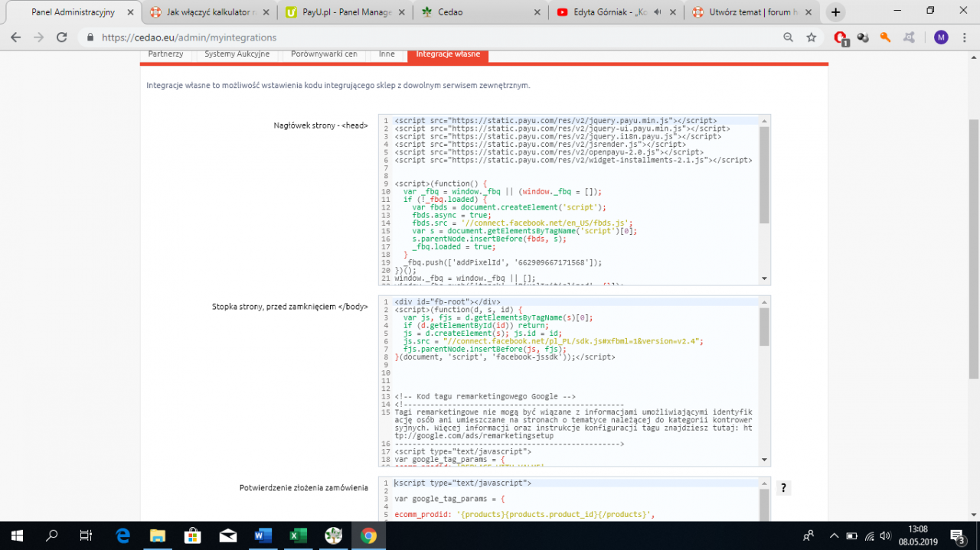Open the Mail app from the taskbar
Screen dimensions: 980x550
(228, 535)
